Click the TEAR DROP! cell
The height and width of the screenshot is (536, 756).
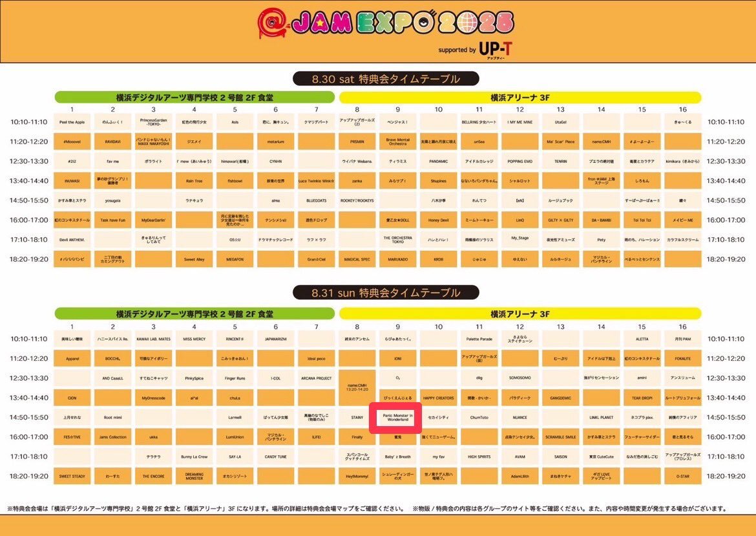[x=642, y=398]
